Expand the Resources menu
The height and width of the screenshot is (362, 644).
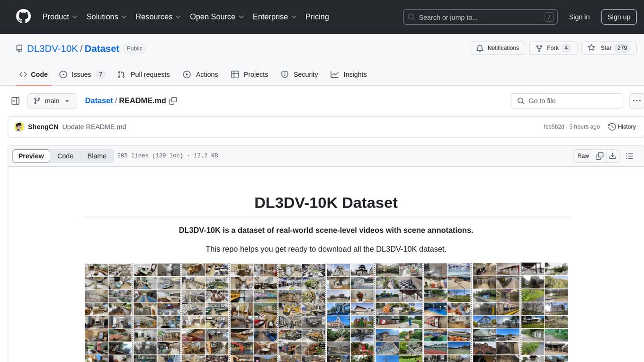[x=158, y=17]
